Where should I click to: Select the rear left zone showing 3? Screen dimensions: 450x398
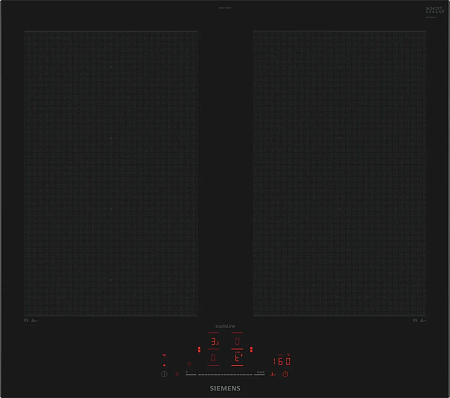coord(213,341)
